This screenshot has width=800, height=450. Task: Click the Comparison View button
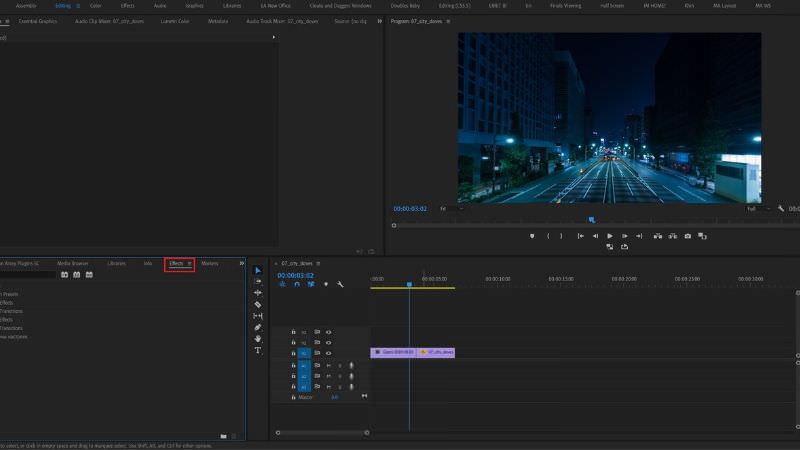703,236
